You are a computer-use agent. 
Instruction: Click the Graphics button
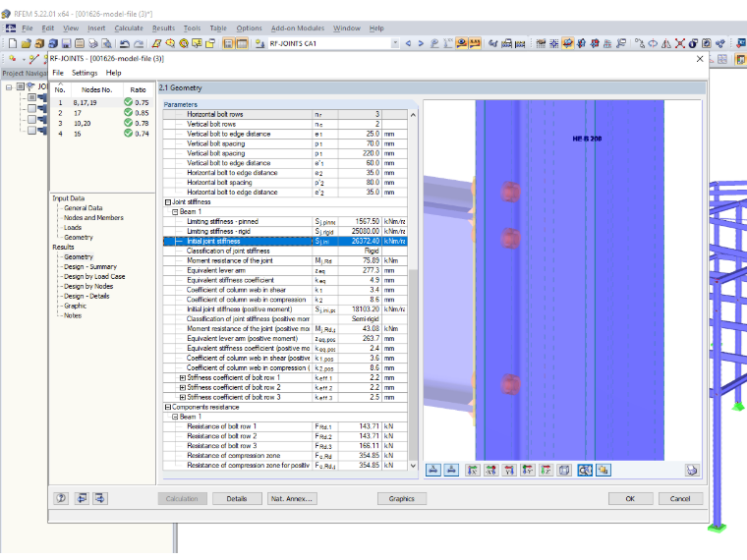click(x=402, y=498)
